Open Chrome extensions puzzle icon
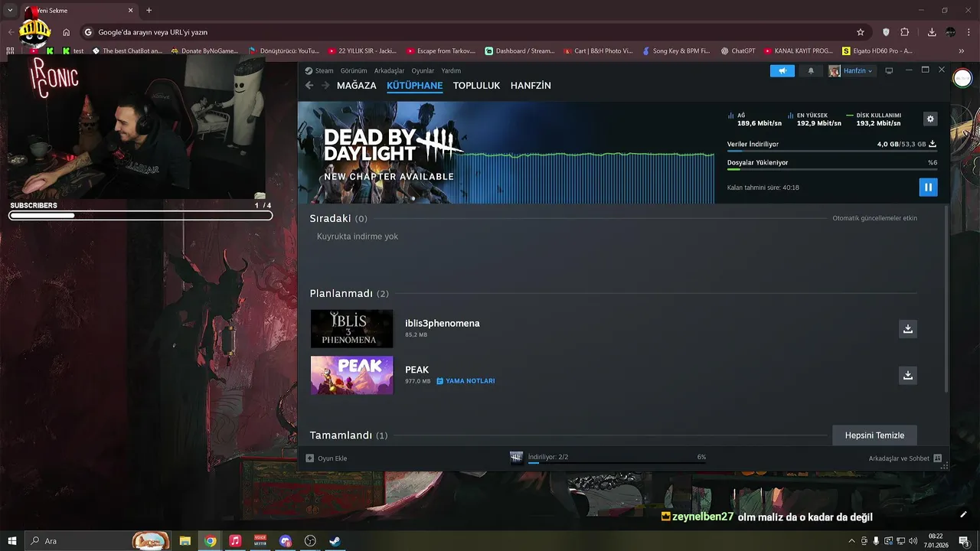Viewport: 980px width, 551px height. (905, 32)
